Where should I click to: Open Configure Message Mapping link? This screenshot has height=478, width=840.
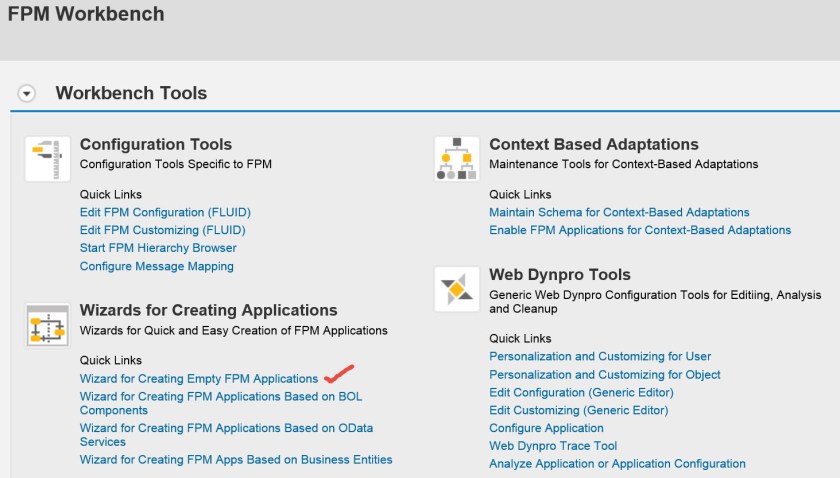(x=156, y=266)
